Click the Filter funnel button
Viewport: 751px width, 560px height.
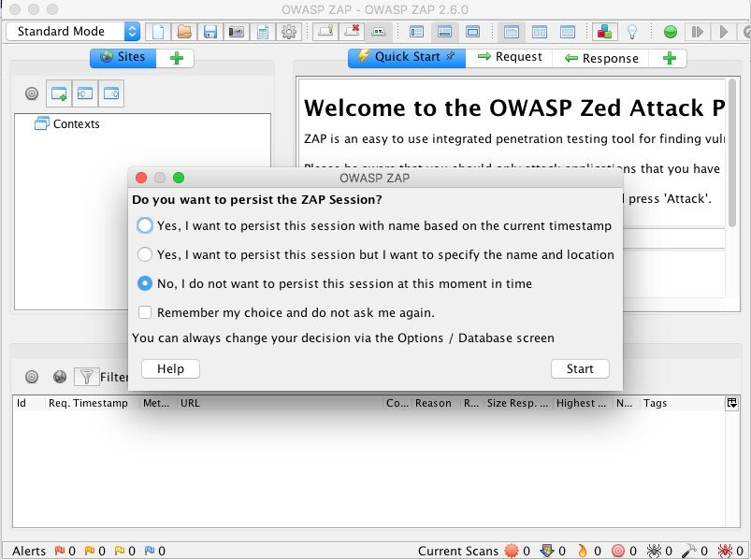tap(87, 377)
